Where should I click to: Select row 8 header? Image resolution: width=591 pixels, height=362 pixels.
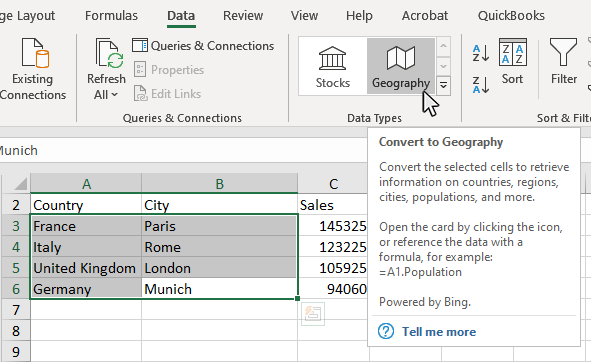tap(15, 331)
